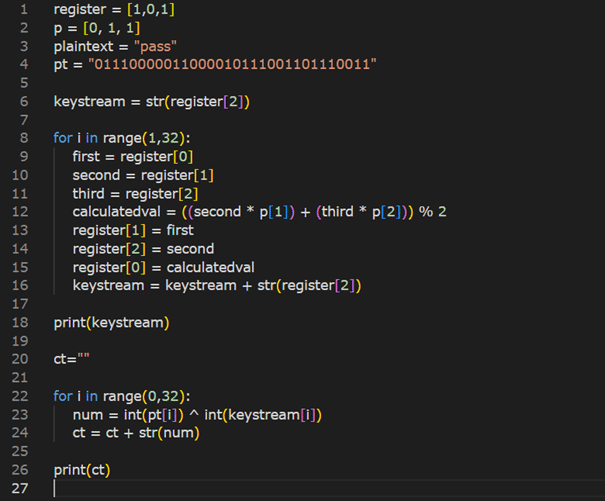The width and height of the screenshot is (605, 501).
Task: Click line number 27 in the gutter
Action: pos(20,489)
